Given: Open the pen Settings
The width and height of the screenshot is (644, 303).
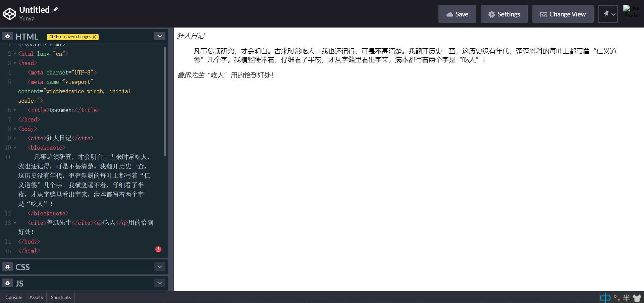Looking at the screenshot, I should (504, 14).
